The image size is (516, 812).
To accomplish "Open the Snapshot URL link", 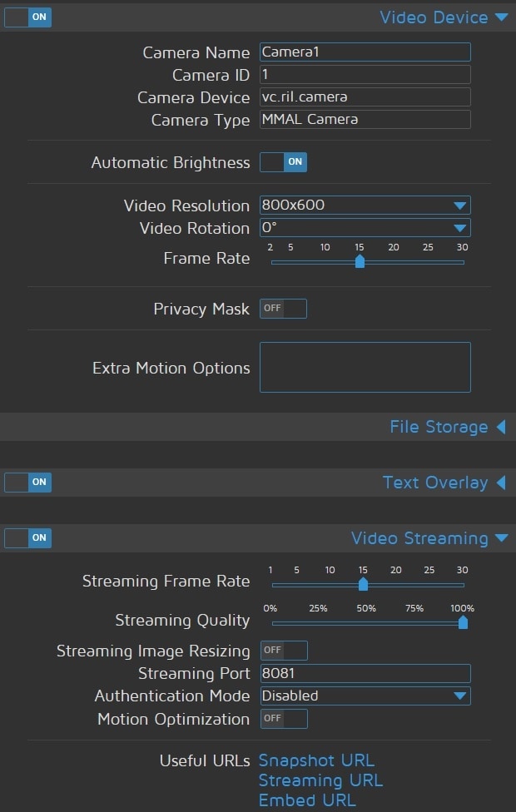I will (316, 760).
